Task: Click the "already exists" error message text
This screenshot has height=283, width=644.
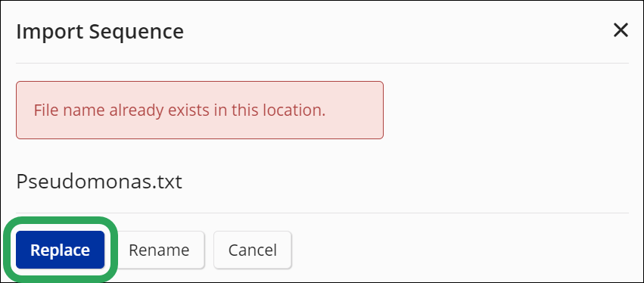Action: 179,110
